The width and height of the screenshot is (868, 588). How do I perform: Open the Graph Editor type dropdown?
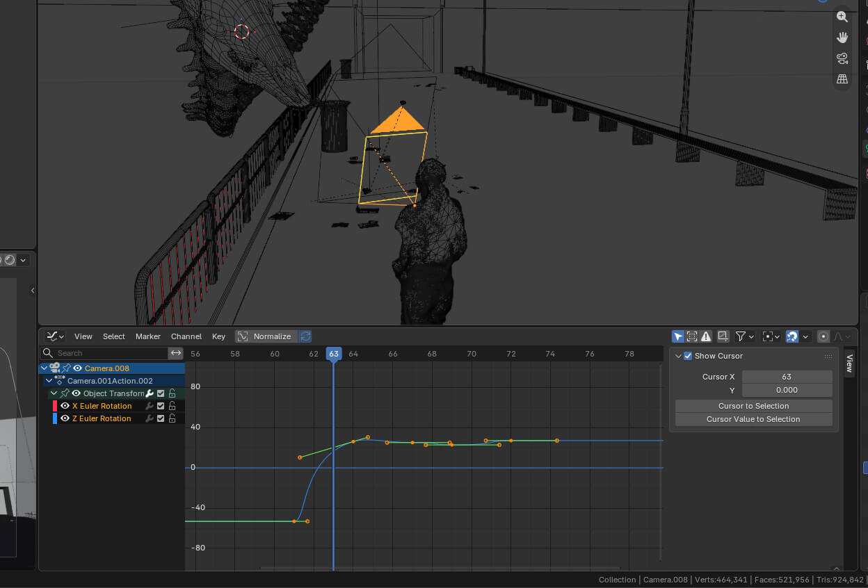click(55, 336)
